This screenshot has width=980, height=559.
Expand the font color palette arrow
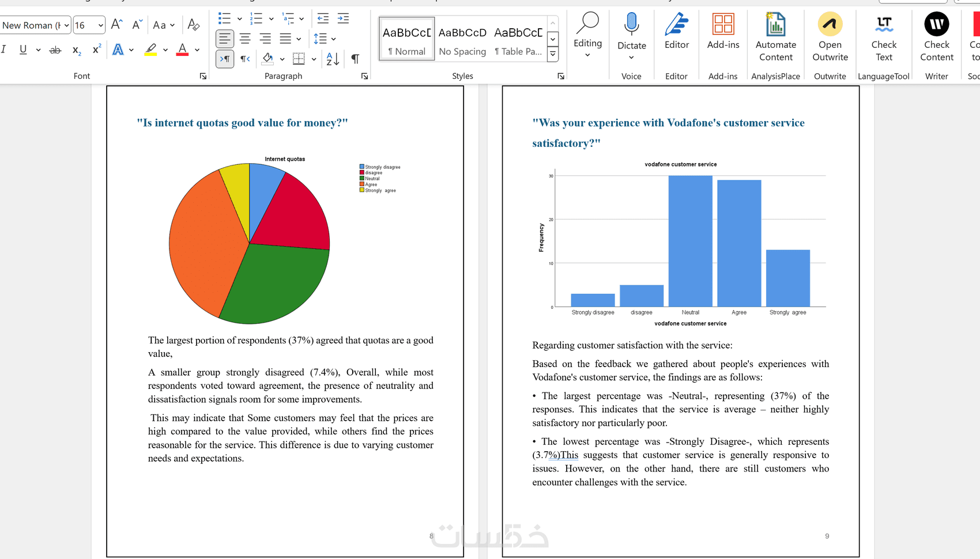tap(197, 50)
